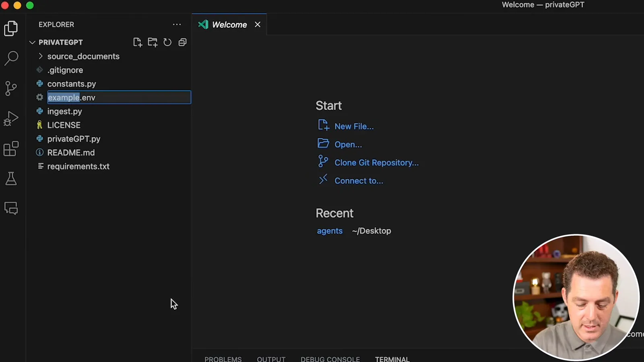The width and height of the screenshot is (644, 362).
Task: Click the VS Code icon on Welcome tab
Action: click(x=203, y=25)
